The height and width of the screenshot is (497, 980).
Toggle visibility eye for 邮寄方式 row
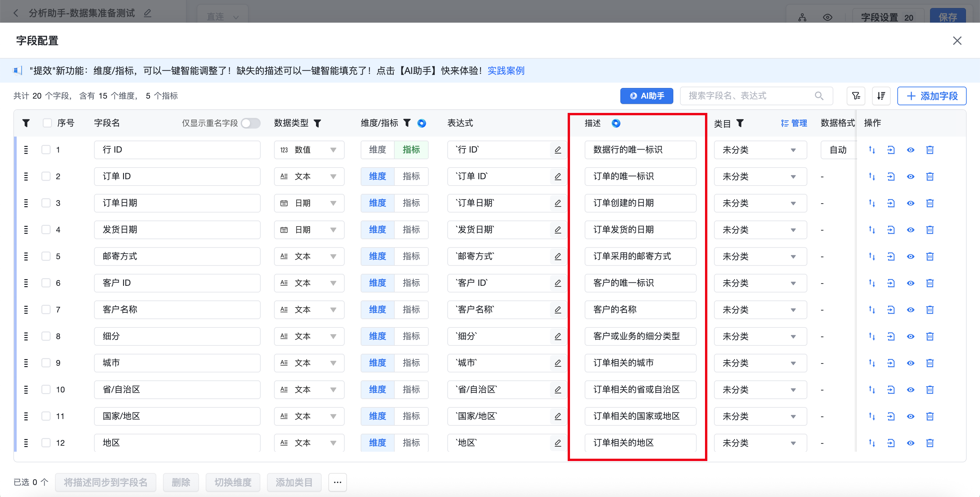pos(910,256)
